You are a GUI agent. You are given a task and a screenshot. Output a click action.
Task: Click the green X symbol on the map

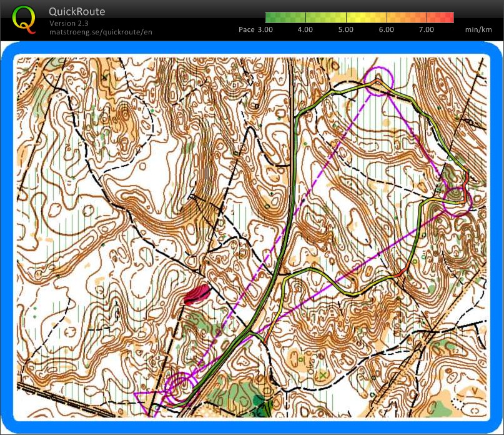[x=323, y=375]
